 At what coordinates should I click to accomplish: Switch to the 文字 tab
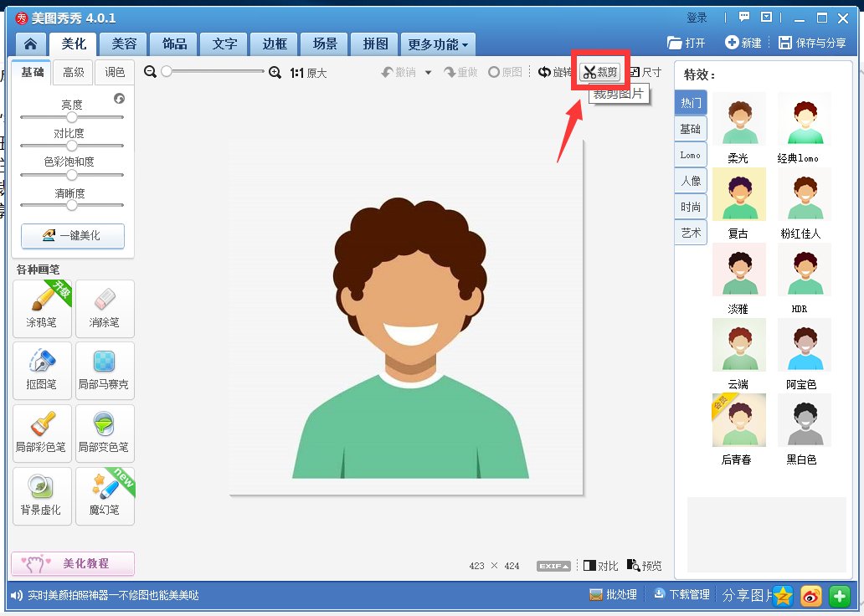pos(225,44)
